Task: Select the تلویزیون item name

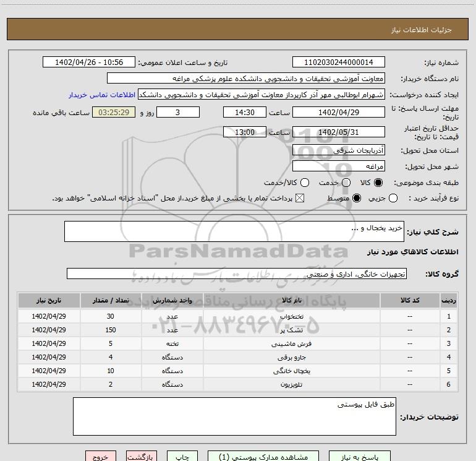Action: tap(291, 385)
